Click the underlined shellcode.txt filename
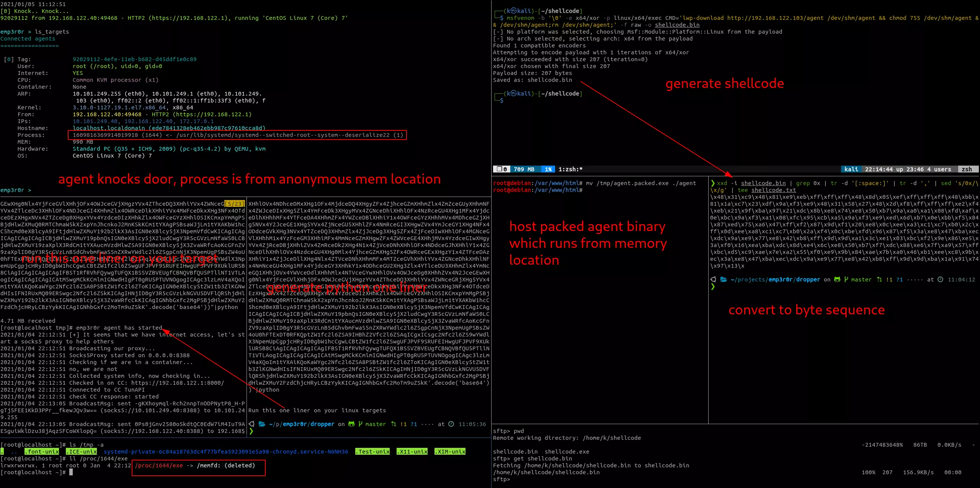Image resolution: width=980 pixels, height=488 pixels. (773, 190)
